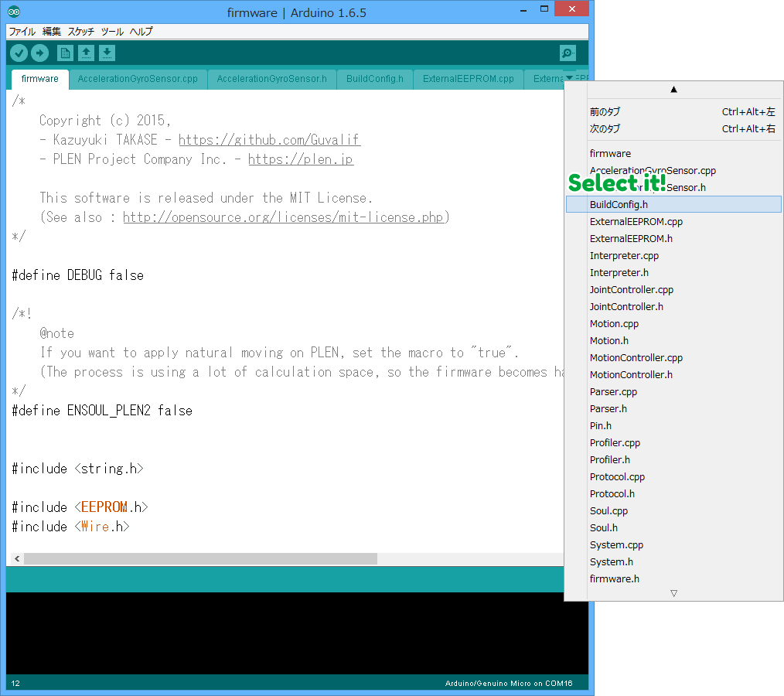The image size is (784, 696).
Task: Select Soul.cpp in the list
Action: pos(673,510)
